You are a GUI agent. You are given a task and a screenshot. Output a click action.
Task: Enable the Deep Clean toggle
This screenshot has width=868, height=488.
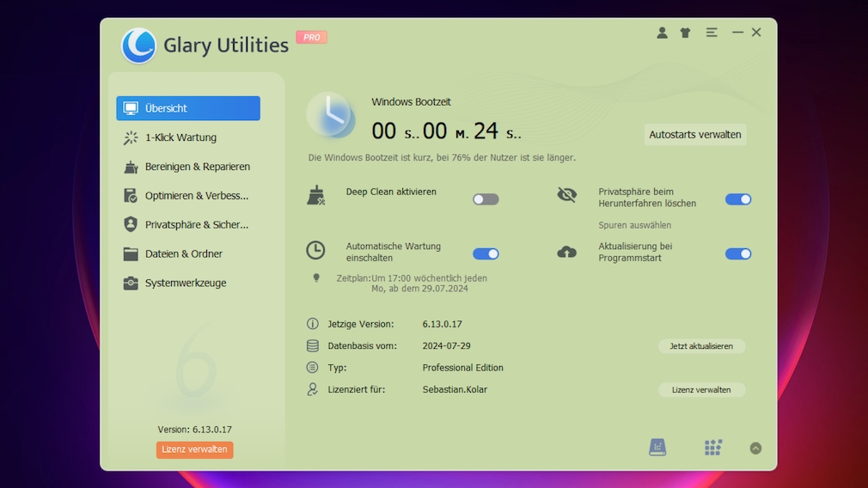click(x=486, y=199)
